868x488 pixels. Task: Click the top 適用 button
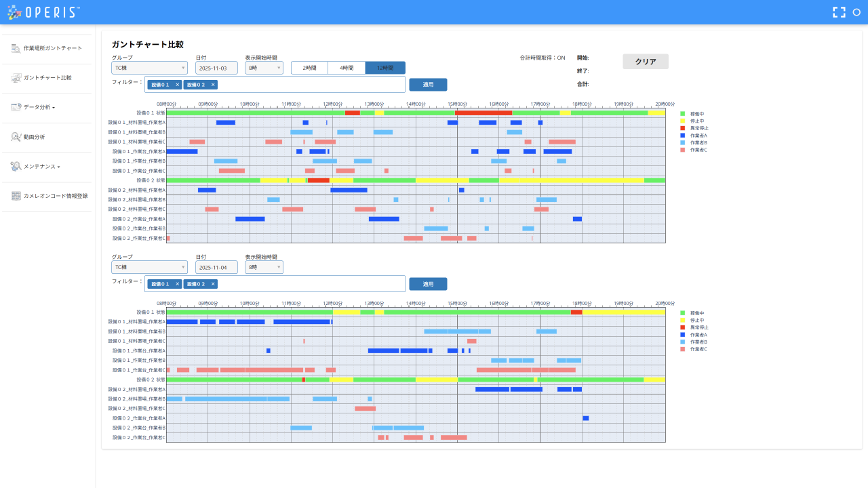[x=428, y=85]
